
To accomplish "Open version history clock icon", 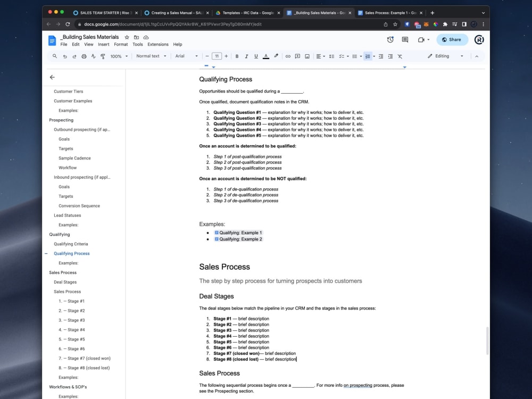I will click(x=390, y=40).
